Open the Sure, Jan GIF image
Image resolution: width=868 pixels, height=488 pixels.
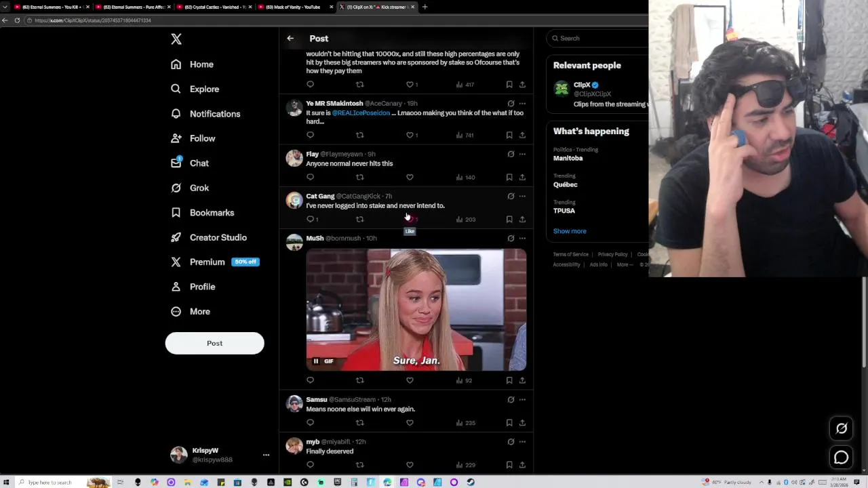pos(416,310)
